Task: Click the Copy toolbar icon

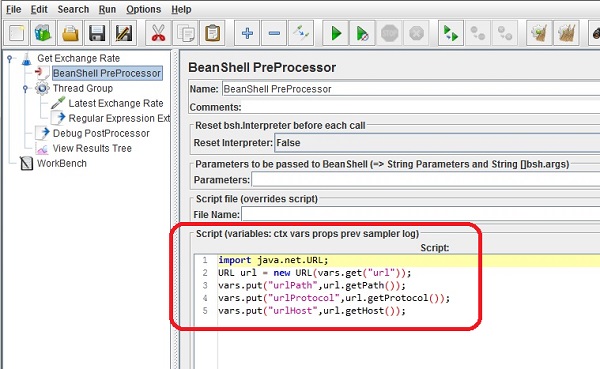Action: coord(186,33)
